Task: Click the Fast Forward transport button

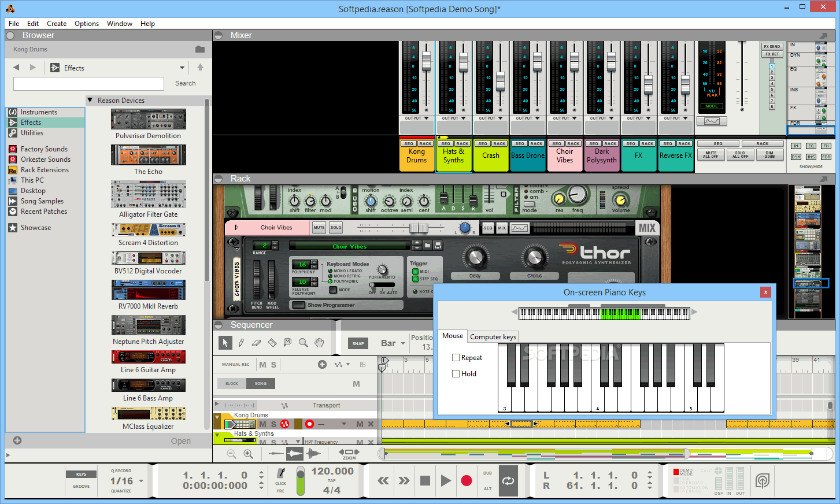Action: 404,480
